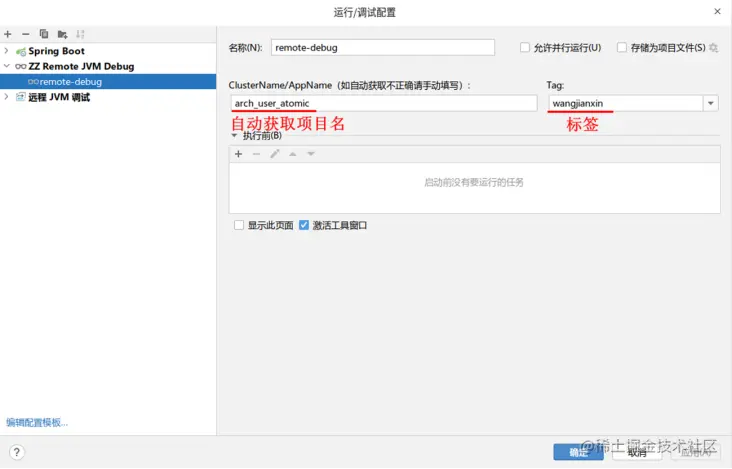
Task: Close the 运行/调试配置 dialog
Action: click(x=718, y=11)
